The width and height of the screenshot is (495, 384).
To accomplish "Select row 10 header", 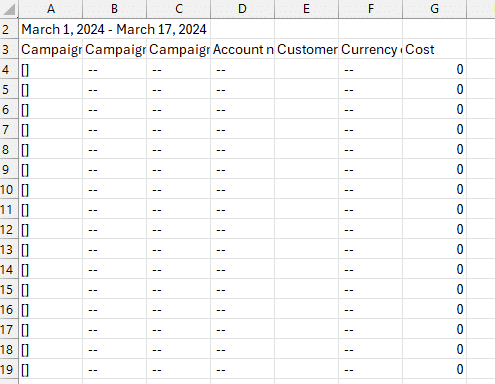I will (9, 189).
